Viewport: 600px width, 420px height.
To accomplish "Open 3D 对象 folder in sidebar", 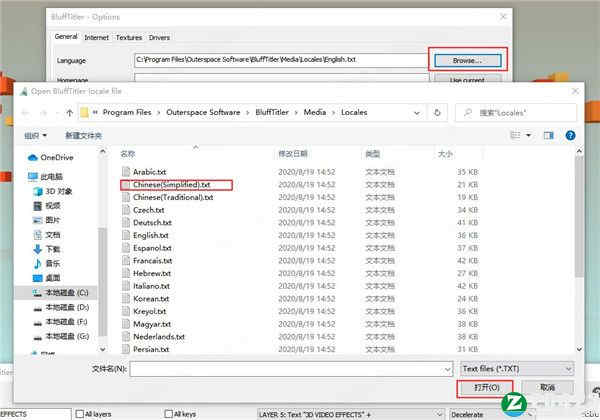I will click(53, 191).
